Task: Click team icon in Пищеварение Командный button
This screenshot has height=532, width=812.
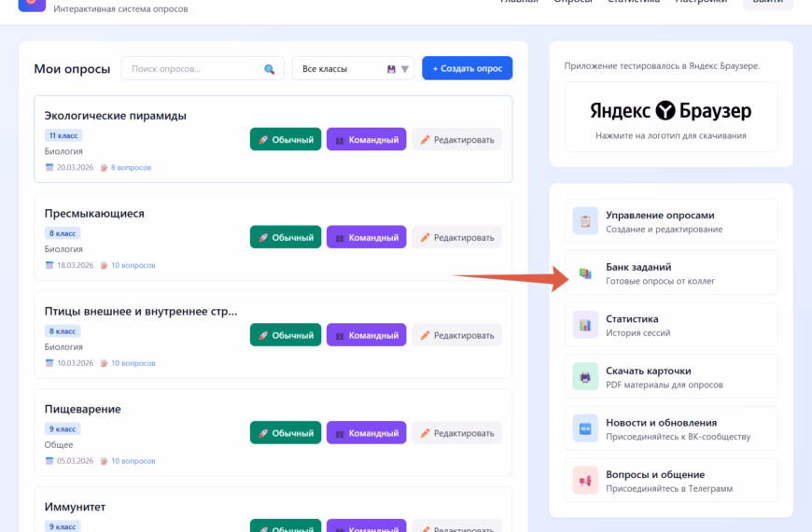Action: pyautogui.click(x=340, y=434)
